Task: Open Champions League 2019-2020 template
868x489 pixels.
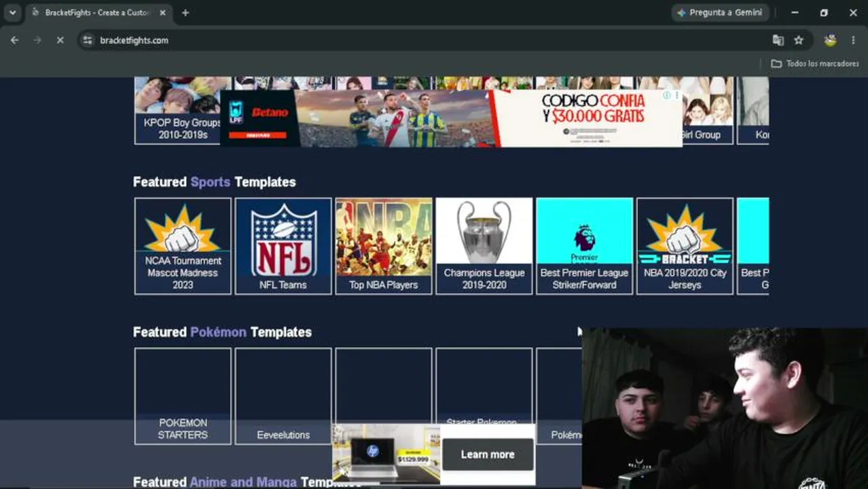Action: (x=484, y=246)
